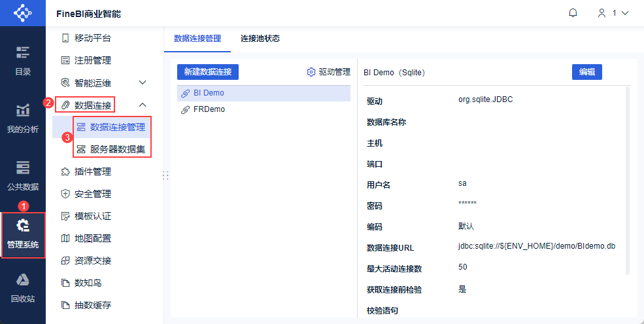
Task: Click the jdbc:sqlite data connection URL value
Action: [x=537, y=246]
